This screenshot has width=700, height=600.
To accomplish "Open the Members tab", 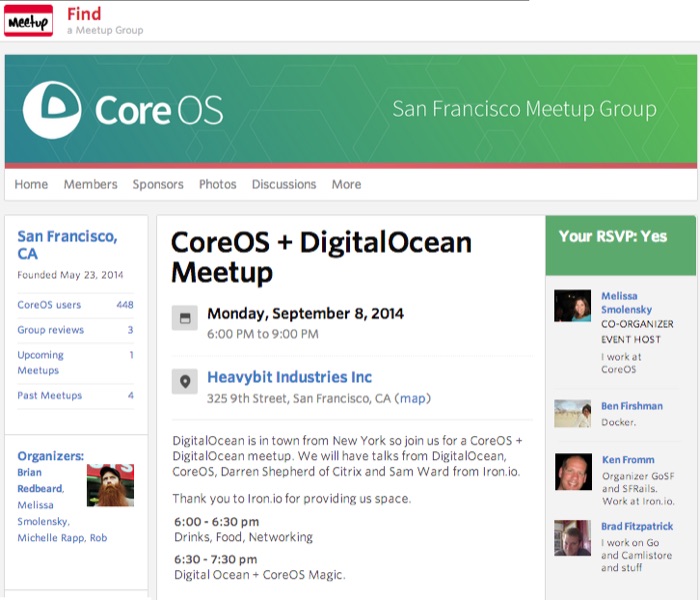I will 91,184.
